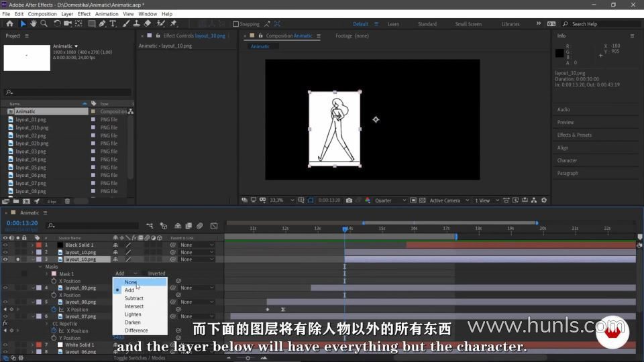Hide selected layer 3 layout_10.png eye
Image resolution: width=644 pixels, height=362 pixels.
tap(5, 259)
